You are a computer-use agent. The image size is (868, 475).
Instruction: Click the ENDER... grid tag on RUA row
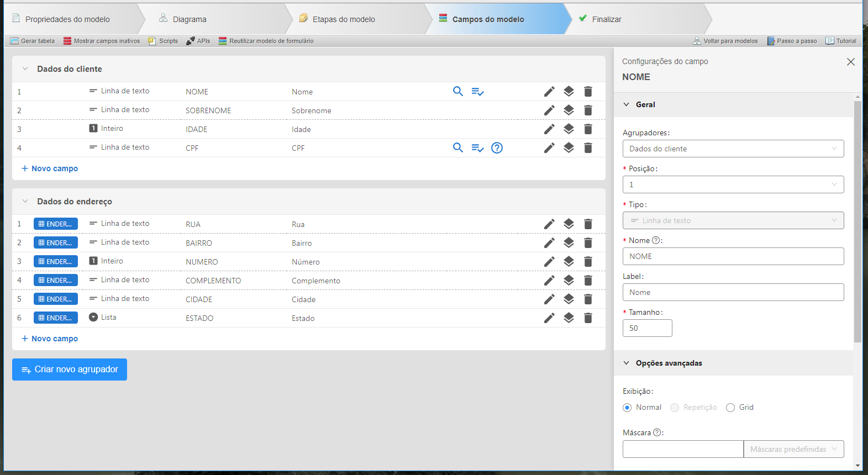pos(56,224)
